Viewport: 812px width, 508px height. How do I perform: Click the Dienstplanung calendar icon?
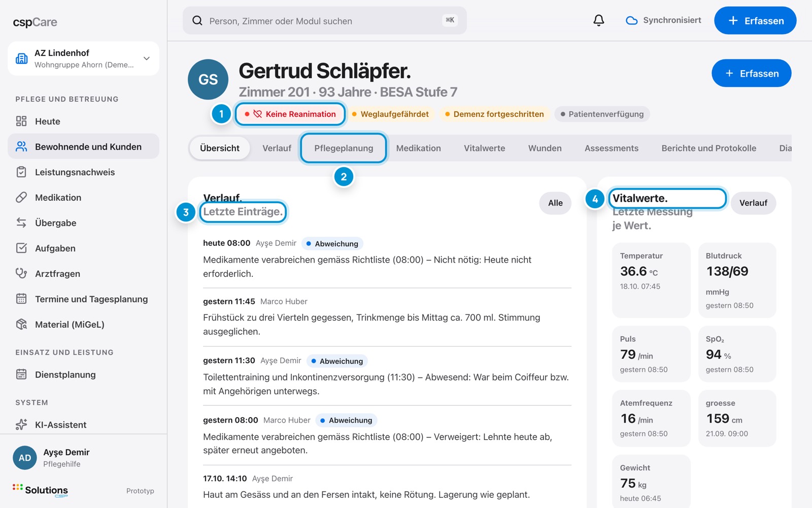coord(21,374)
